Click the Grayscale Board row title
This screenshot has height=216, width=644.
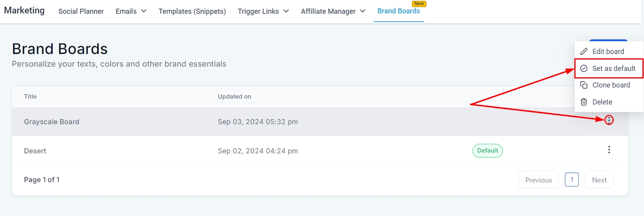[x=52, y=122]
